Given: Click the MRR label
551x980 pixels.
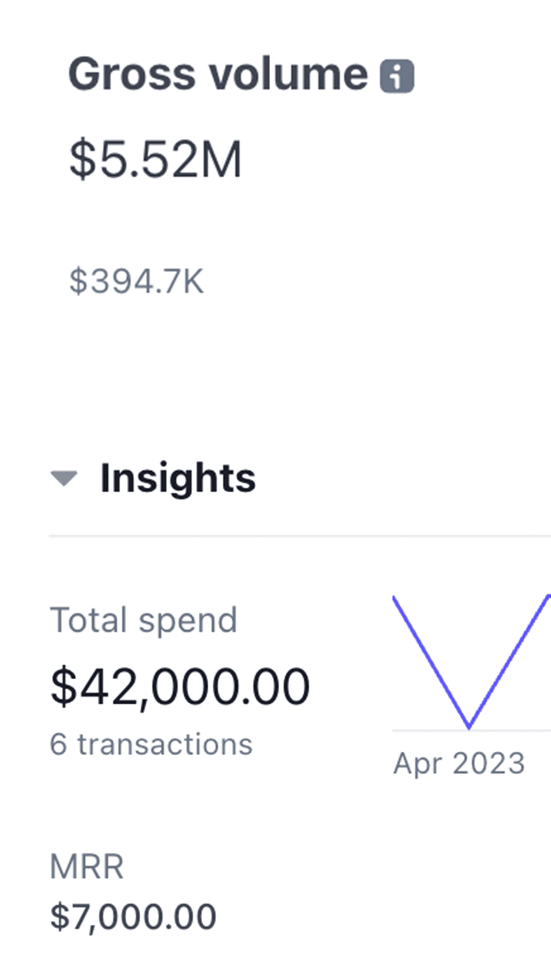Looking at the screenshot, I should point(86,867).
